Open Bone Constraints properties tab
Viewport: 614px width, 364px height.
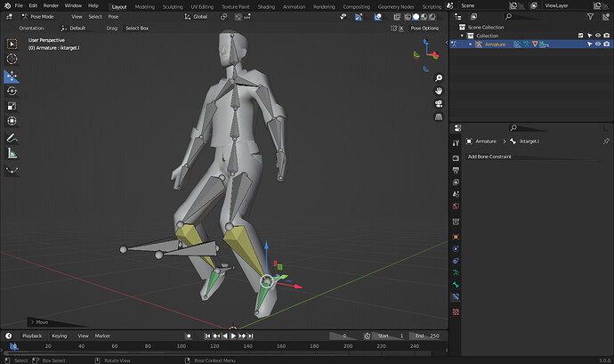[x=456, y=296]
